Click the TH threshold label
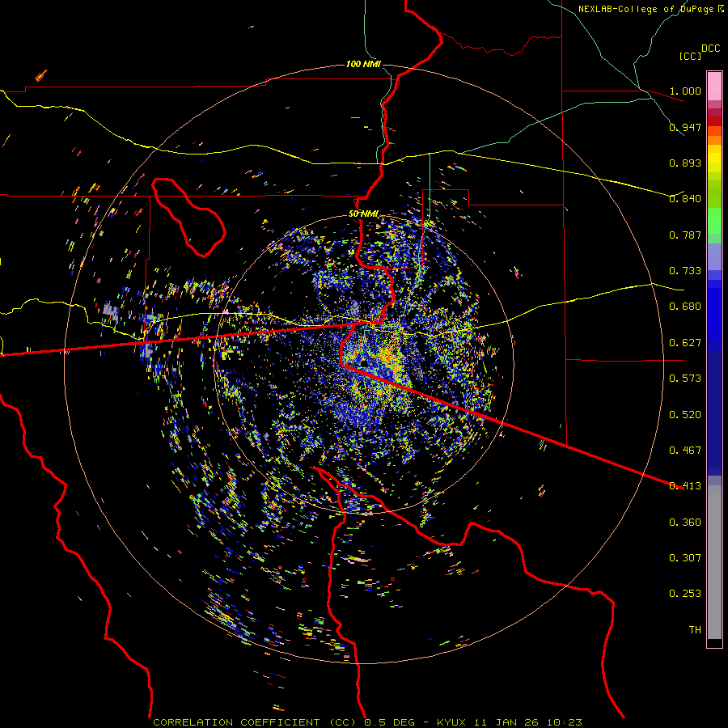Screen dimensions: 728x728 click(x=695, y=630)
